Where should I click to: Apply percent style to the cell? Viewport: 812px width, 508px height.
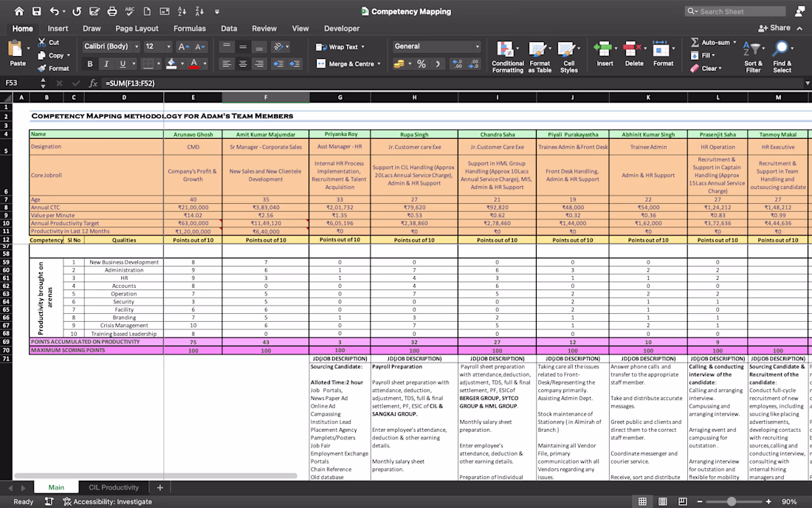[422, 63]
